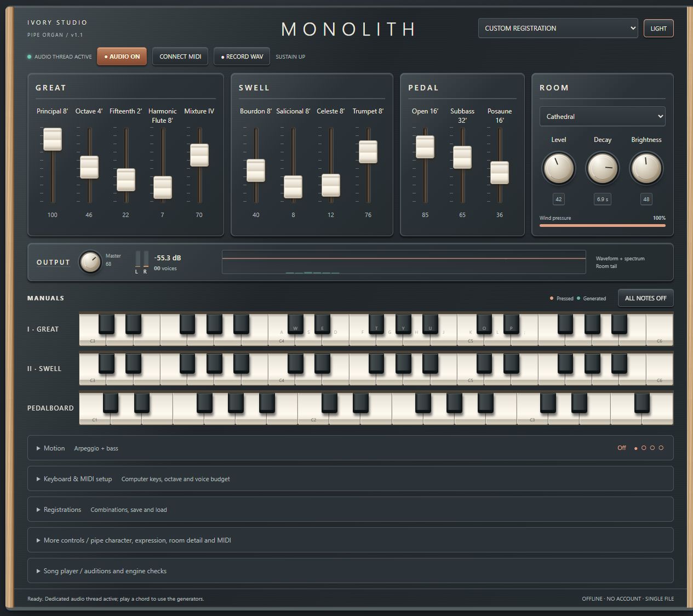Start recording with Record WAV
693x616 pixels.
(x=242, y=56)
